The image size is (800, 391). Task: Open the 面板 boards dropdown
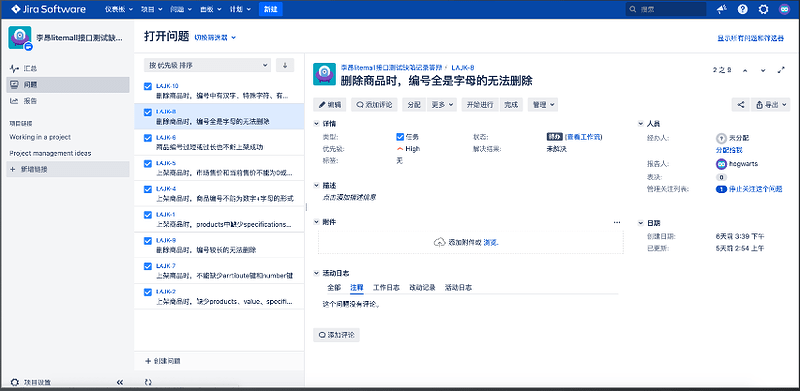click(x=210, y=9)
